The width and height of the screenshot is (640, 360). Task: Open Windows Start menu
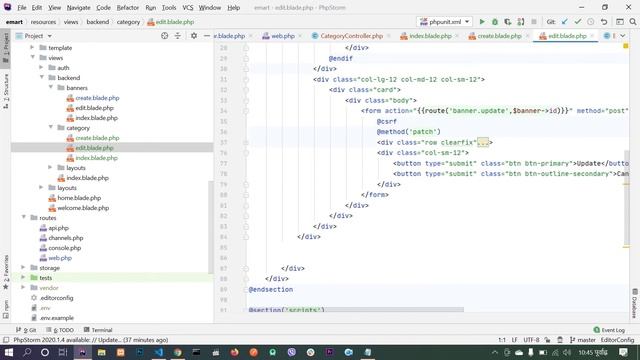coord(9,352)
